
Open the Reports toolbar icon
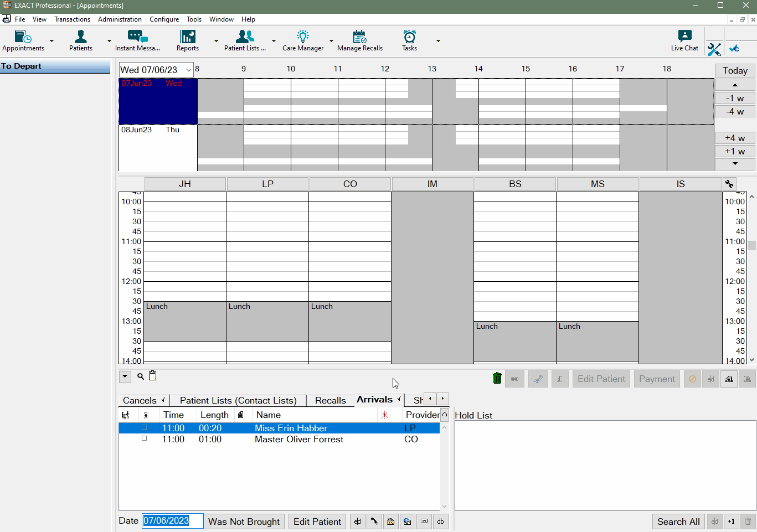(x=188, y=41)
